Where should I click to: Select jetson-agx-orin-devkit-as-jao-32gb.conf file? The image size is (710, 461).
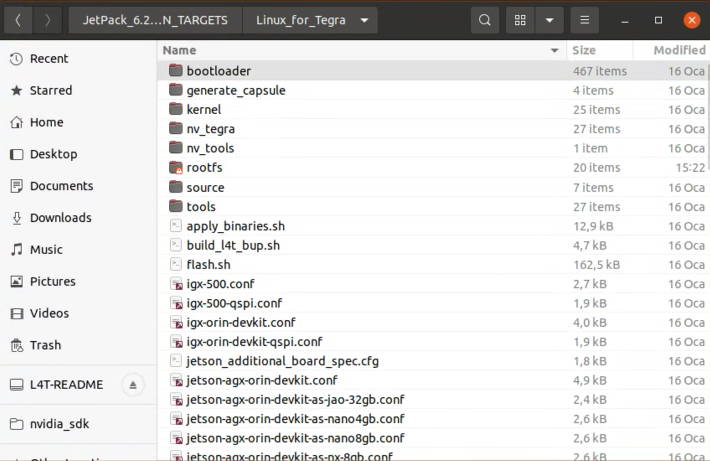295,400
